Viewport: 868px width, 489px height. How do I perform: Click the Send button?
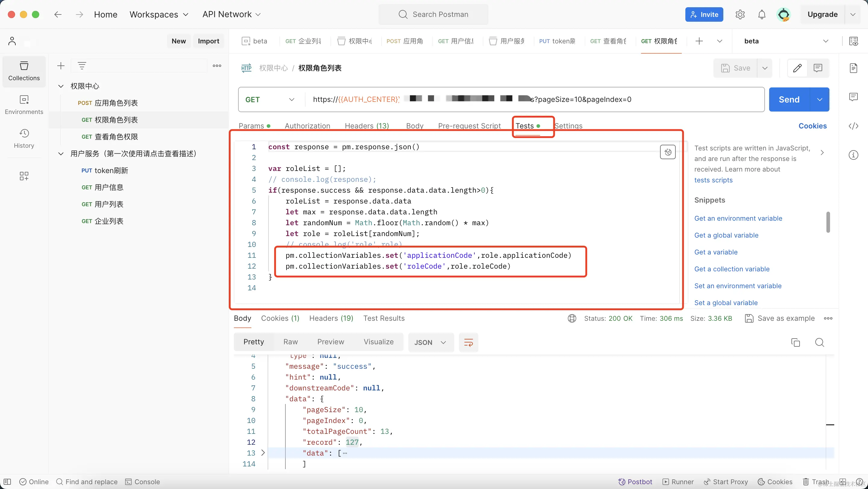click(789, 99)
